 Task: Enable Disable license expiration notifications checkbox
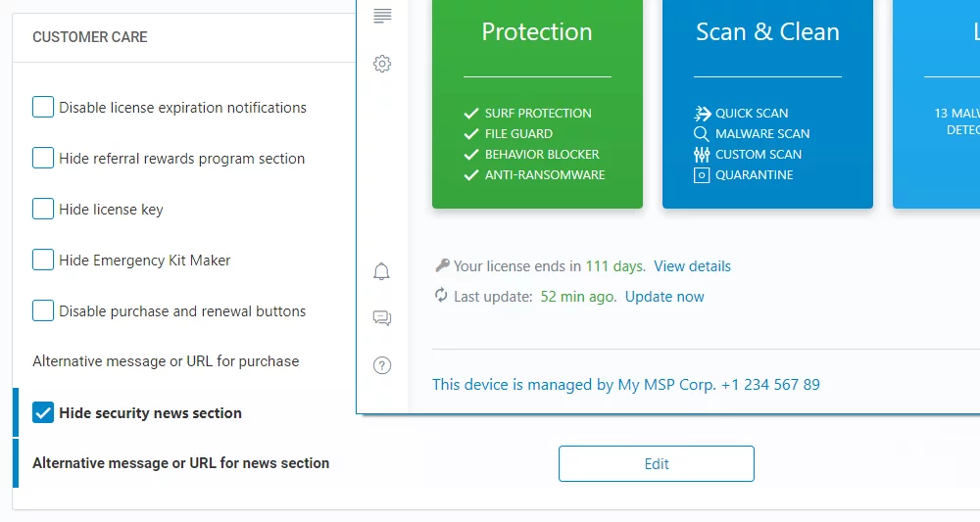tap(43, 107)
